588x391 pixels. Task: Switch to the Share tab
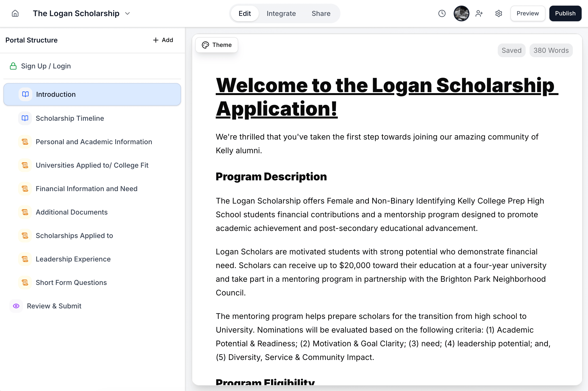pos(321,13)
